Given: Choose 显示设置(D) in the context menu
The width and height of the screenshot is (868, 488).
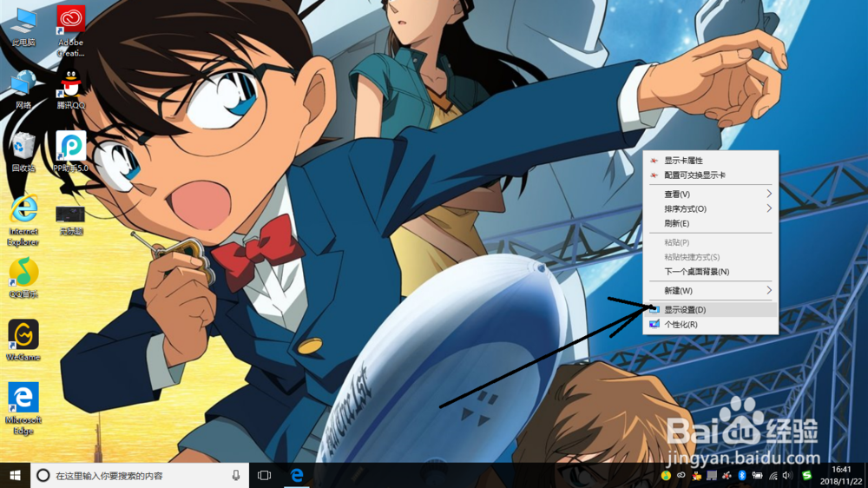Looking at the screenshot, I should 710,310.
